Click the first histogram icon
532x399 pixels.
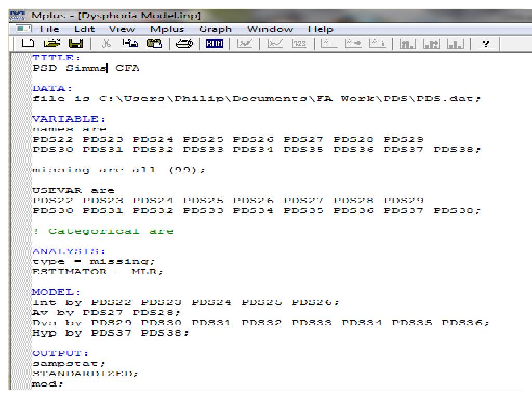(x=407, y=44)
